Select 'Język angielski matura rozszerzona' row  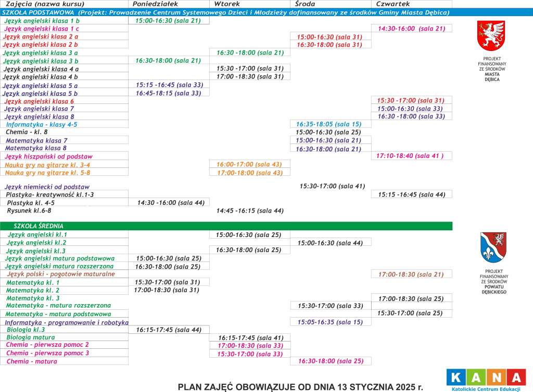pos(59,266)
